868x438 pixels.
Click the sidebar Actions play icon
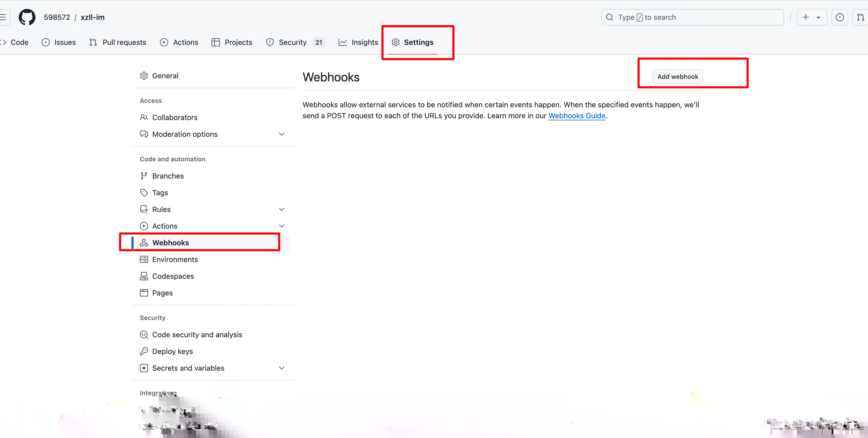[x=144, y=226]
